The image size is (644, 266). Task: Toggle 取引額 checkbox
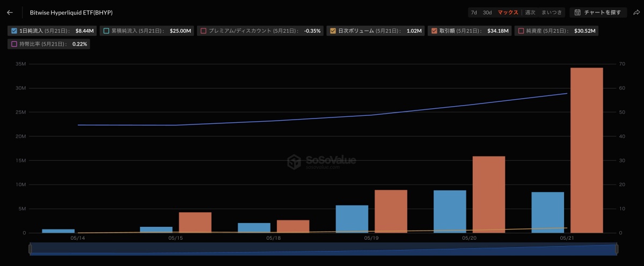pos(434,31)
